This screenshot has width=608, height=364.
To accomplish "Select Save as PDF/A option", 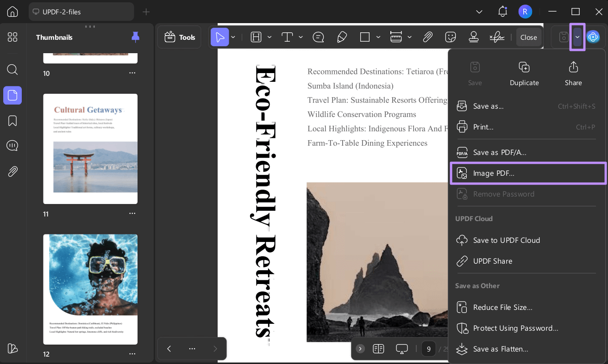I will tap(500, 152).
